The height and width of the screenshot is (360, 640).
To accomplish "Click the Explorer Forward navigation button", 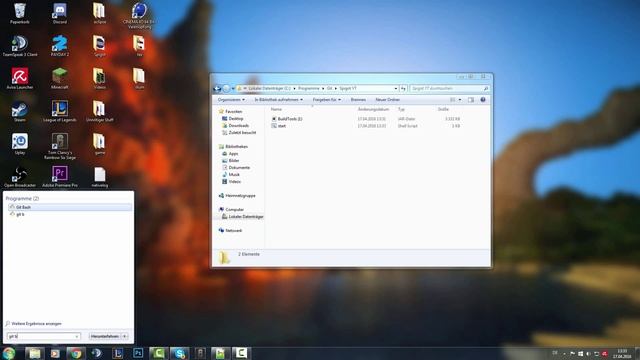I will click(x=226, y=89).
